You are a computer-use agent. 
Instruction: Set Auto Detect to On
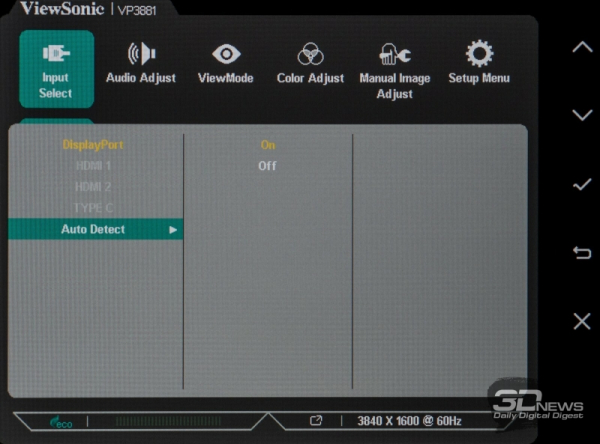(x=267, y=145)
